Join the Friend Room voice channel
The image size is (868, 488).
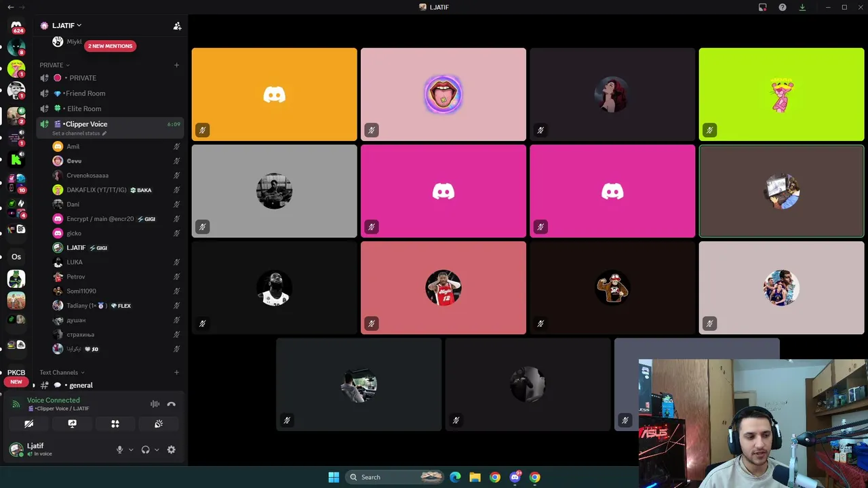(x=109, y=94)
